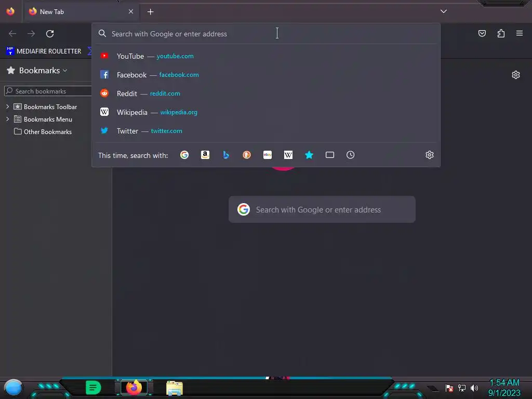Select the Other Bookmarks folder
The image size is (532, 399).
tap(43, 131)
